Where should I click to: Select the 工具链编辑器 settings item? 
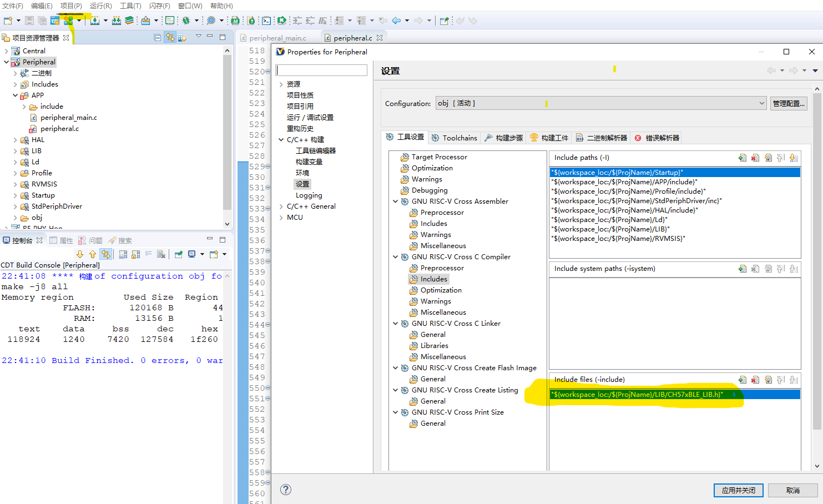[316, 151]
